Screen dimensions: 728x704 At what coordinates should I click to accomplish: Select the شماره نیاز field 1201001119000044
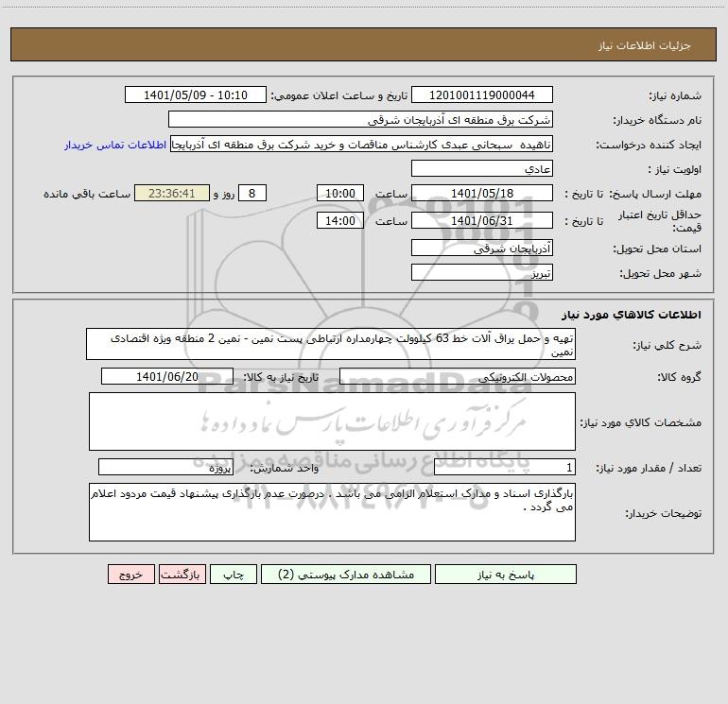point(482,95)
